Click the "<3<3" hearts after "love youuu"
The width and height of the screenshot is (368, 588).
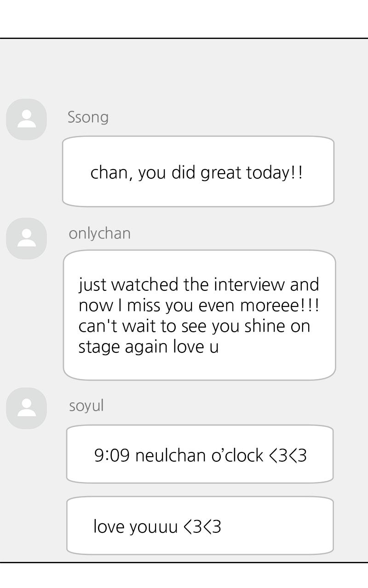pyautogui.click(x=202, y=526)
